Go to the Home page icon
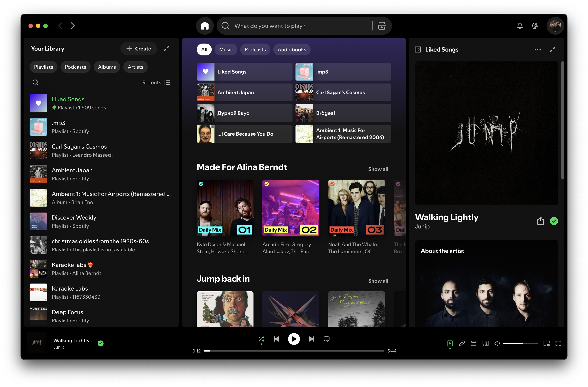588x387 pixels. (205, 26)
